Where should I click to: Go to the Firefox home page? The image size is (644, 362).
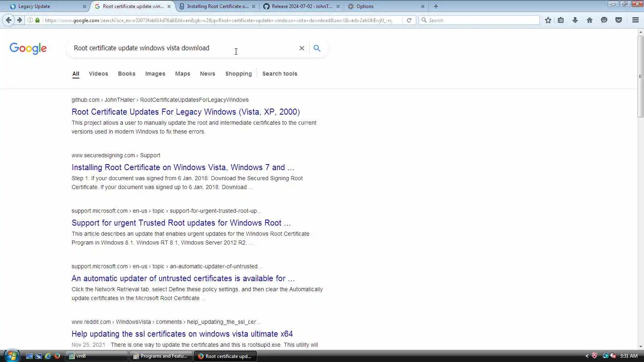click(x=590, y=20)
